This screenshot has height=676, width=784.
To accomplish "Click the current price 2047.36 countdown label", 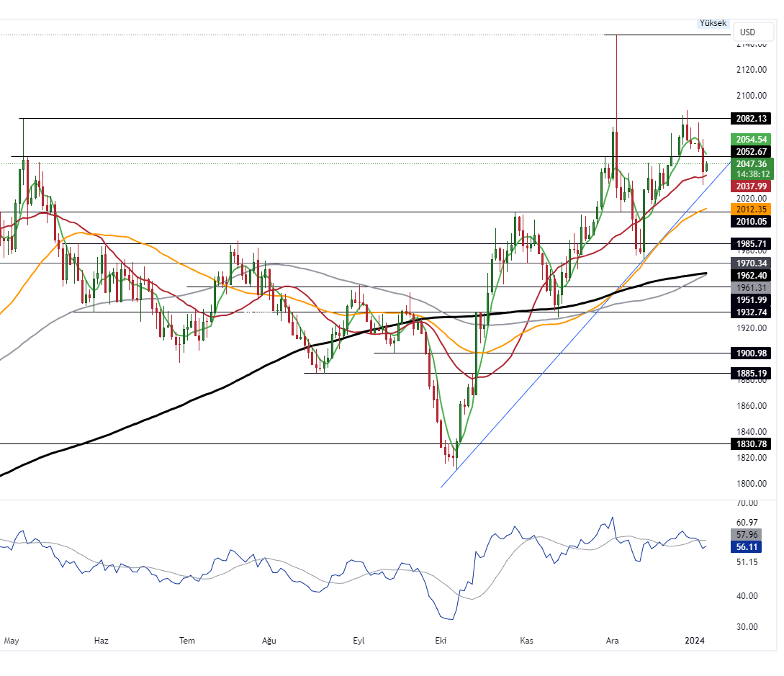I will click(750, 169).
